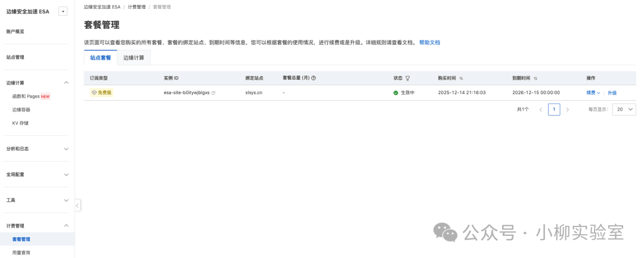644x258 pixels.
Task: Expand the 全局配置 sidebar section
Action: coord(66,175)
